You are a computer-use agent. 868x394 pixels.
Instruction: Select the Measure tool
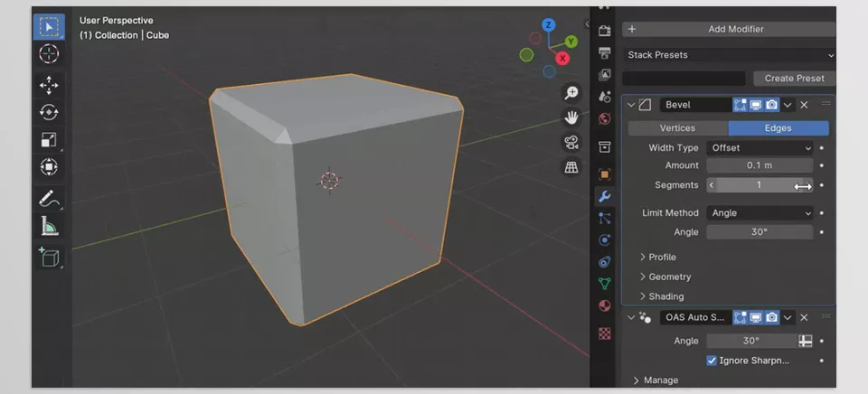pyautogui.click(x=49, y=225)
